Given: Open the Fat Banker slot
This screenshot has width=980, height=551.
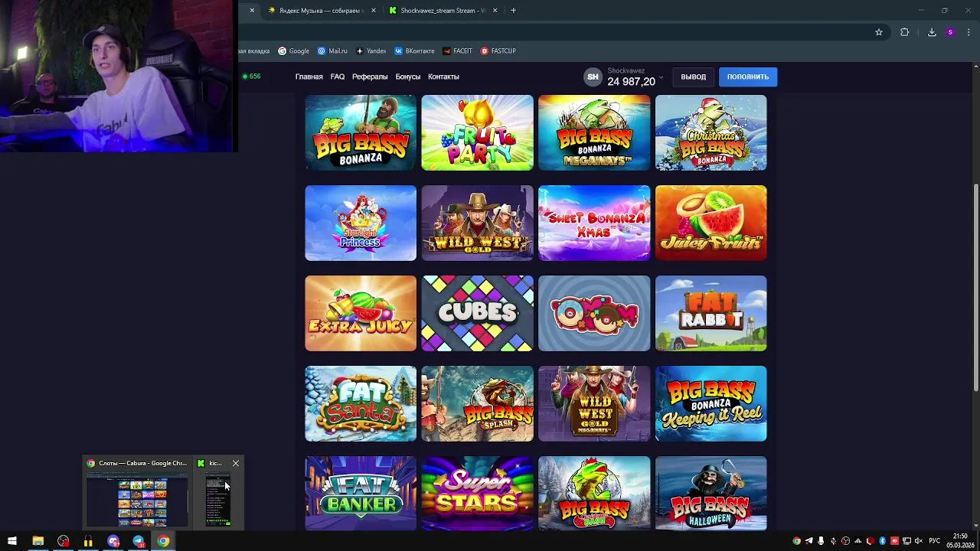Looking at the screenshot, I should click(x=361, y=493).
